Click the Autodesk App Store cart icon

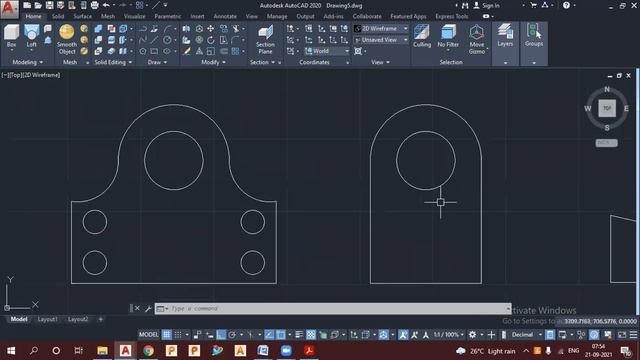[x=533, y=5]
